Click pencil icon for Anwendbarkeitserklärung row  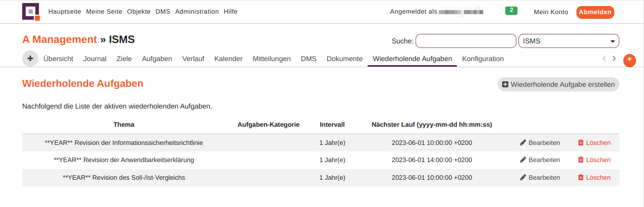point(523,160)
